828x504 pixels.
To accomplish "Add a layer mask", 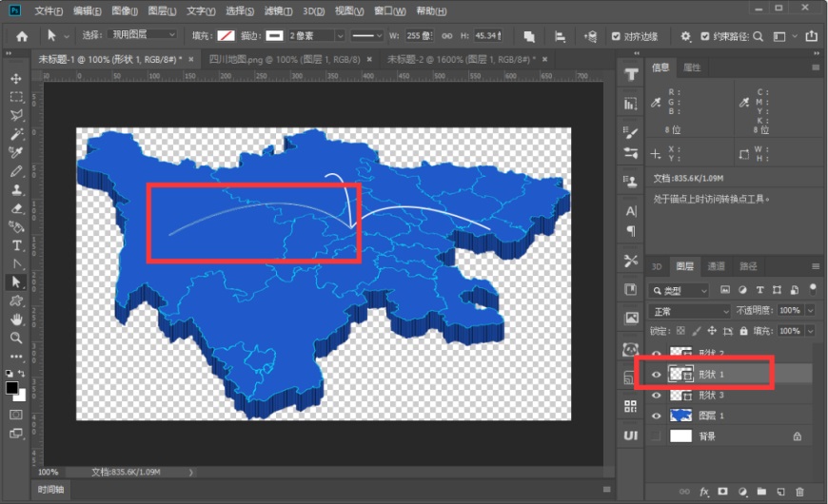I will pyautogui.click(x=722, y=492).
